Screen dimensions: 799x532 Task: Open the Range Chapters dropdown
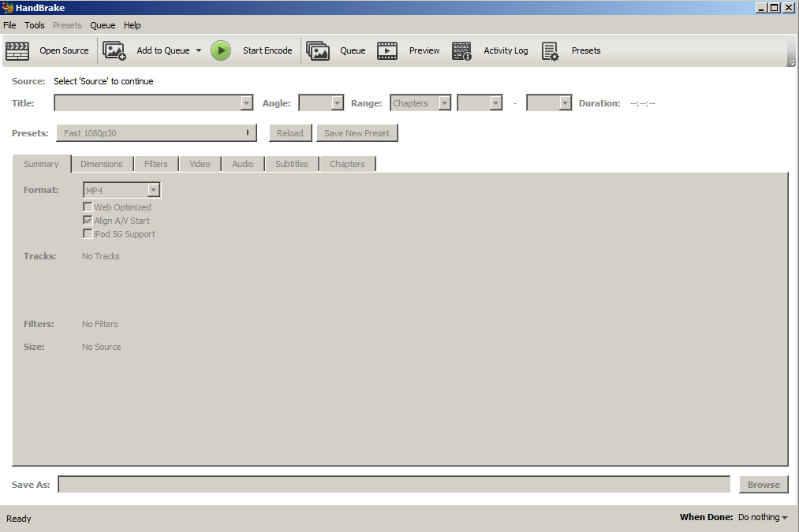(420, 102)
